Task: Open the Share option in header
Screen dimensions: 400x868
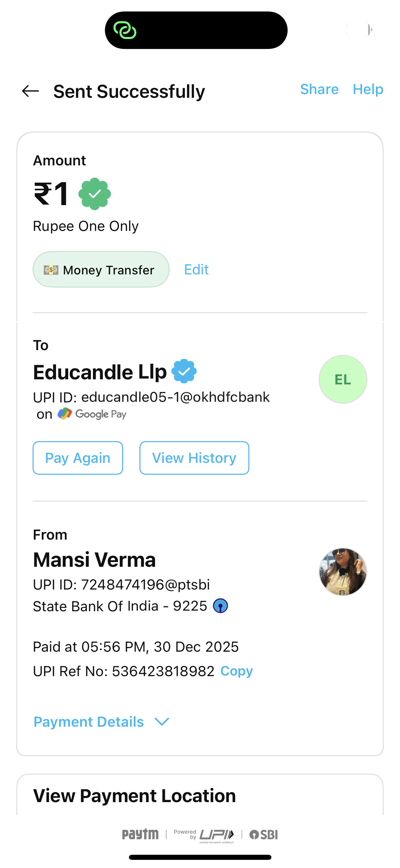Action: (319, 89)
